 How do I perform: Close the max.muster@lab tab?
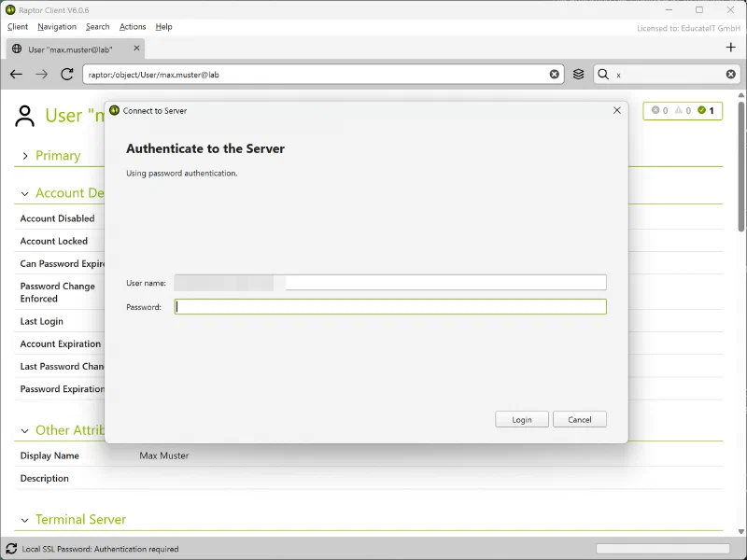pyautogui.click(x=136, y=49)
